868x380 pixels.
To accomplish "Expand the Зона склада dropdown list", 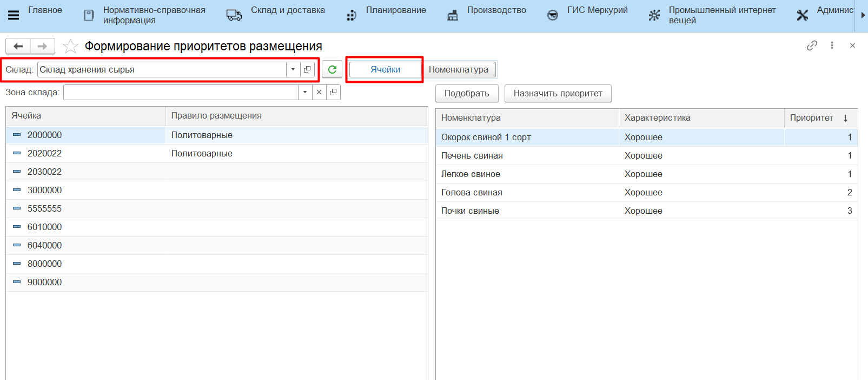I will click(305, 92).
